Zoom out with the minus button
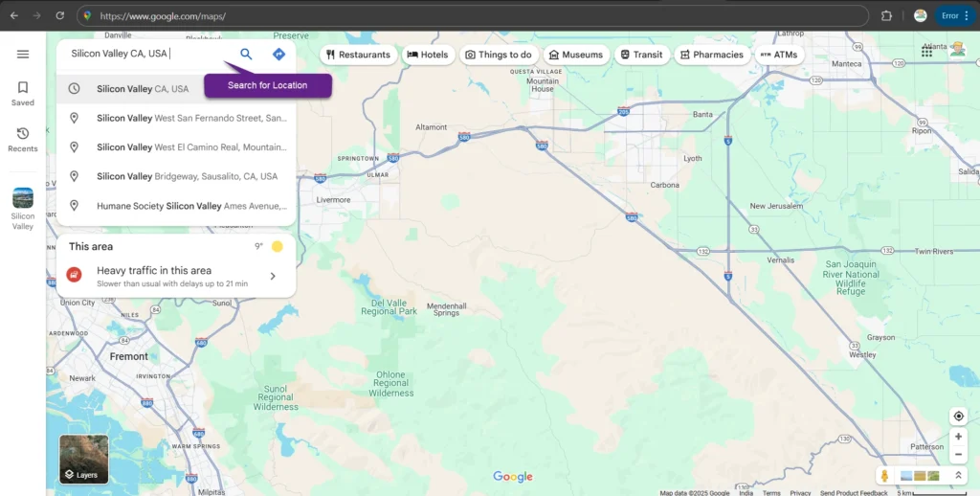Image resolution: width=980 pixels, height=496 pixels. point(958,455)
